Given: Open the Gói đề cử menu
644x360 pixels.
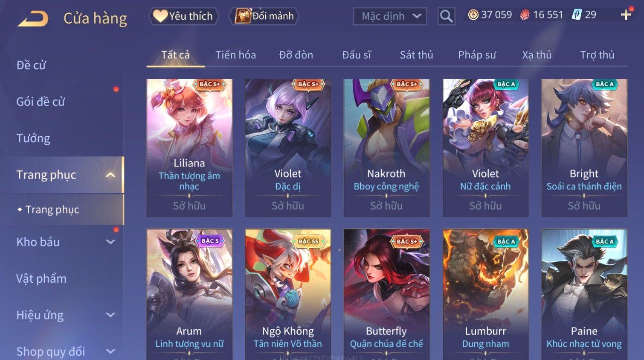Looking at the screenshot, I should tap(41, 102).
